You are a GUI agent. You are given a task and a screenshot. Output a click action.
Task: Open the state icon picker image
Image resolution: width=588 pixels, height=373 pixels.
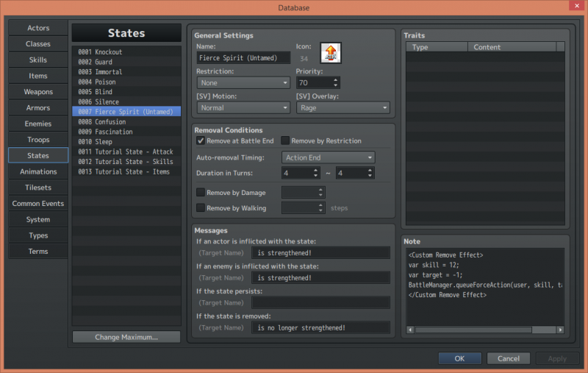(330, 53)
